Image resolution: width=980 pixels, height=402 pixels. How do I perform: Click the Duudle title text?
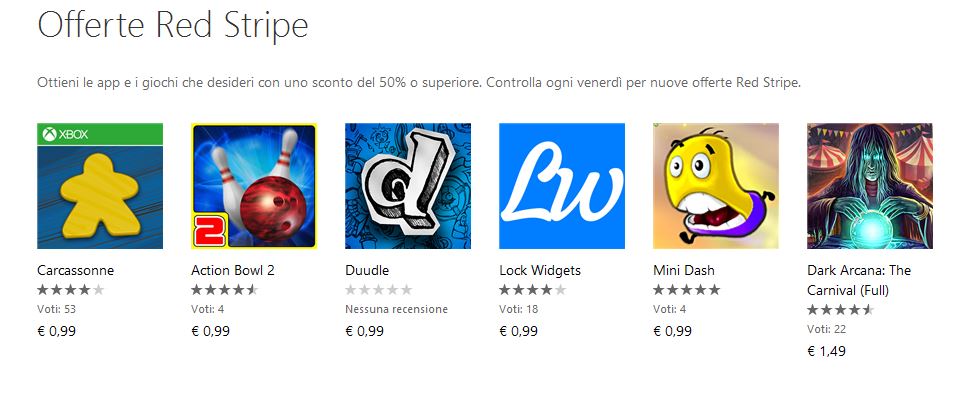367,271
